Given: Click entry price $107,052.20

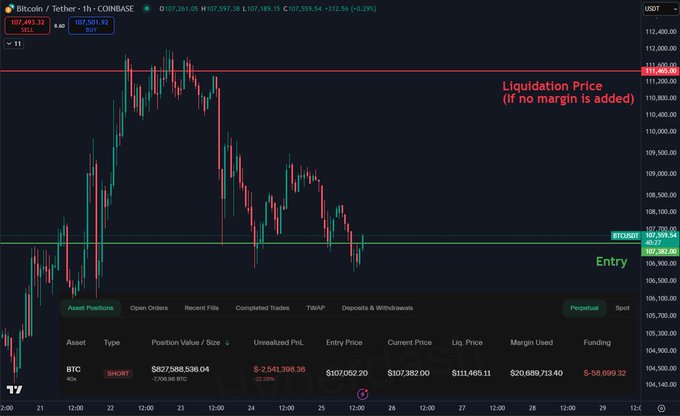Looking at the screenshot, I should (347, 373).
